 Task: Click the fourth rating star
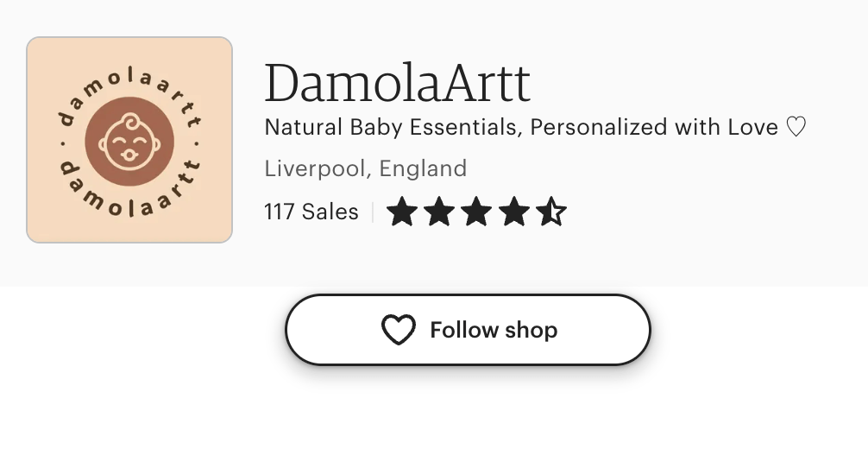point(513,212)
